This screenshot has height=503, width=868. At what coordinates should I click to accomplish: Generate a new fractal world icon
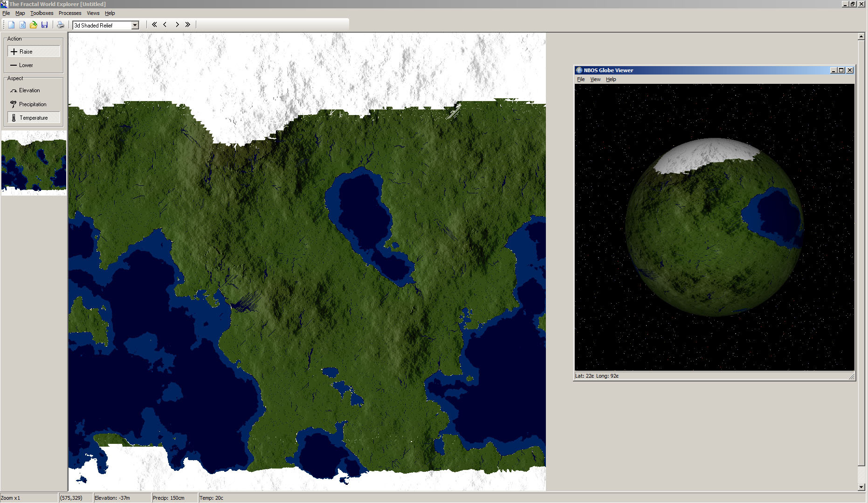click(x=22, y=25)
